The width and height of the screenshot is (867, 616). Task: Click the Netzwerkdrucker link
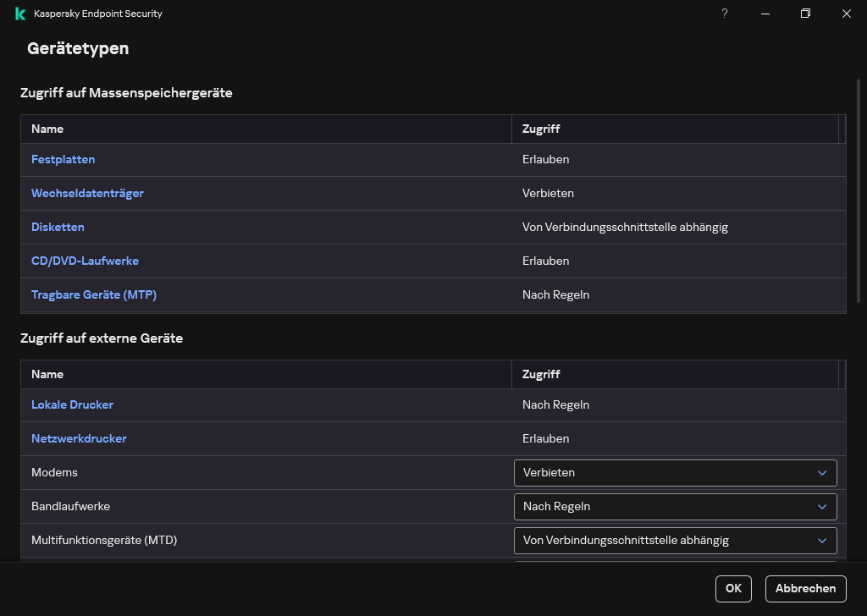click(x=79, y=438)
